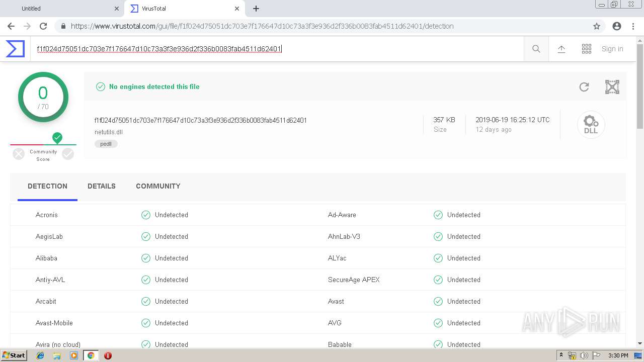Image resolution: width=644 pixels, height=362 pixels.
Task: Click the netutils.dll file name
Action: [109, 132]
